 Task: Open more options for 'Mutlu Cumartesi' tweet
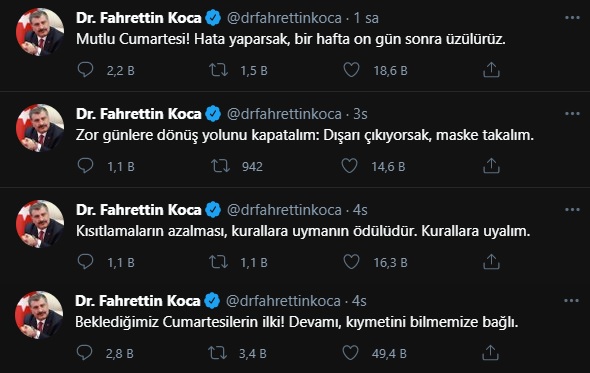tap(572, 18)
